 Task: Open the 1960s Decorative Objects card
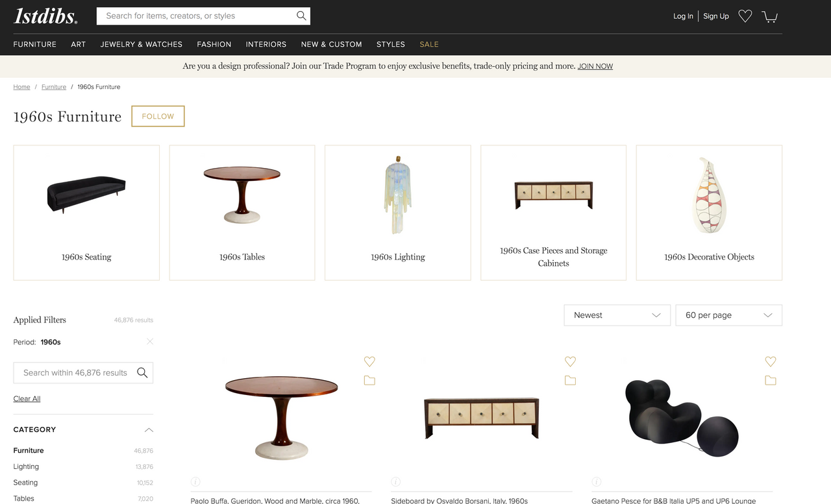[709, 213]
